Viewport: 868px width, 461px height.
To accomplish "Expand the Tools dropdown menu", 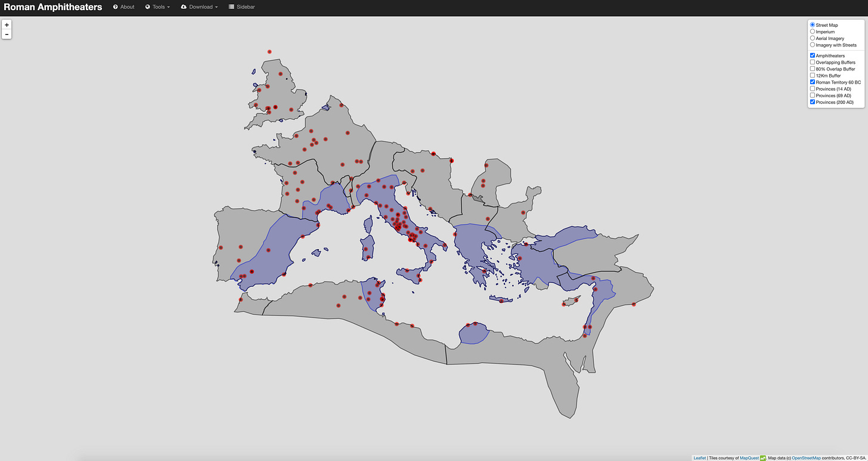I will (157, 7).
